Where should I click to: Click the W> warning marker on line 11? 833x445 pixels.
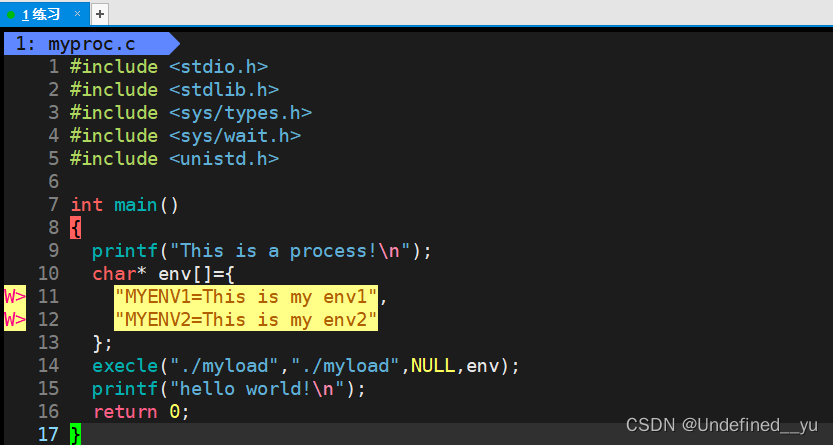[x=15, y=296]
